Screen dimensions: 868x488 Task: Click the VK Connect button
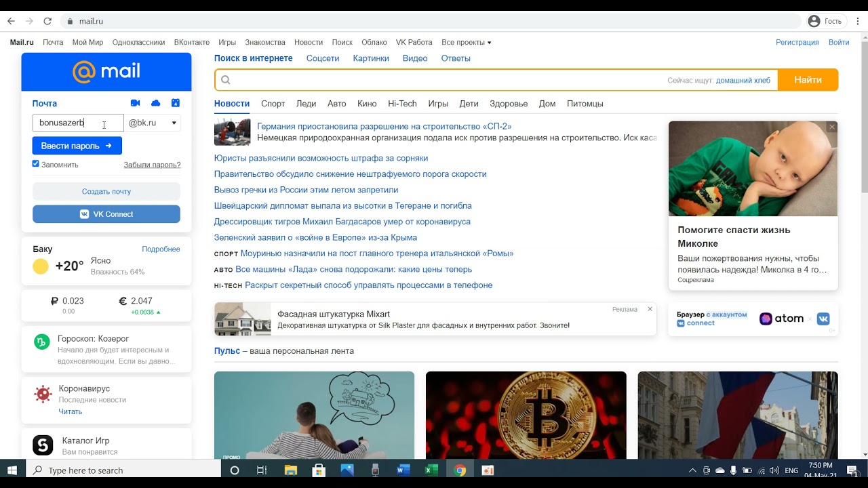[x=106, y=214]
